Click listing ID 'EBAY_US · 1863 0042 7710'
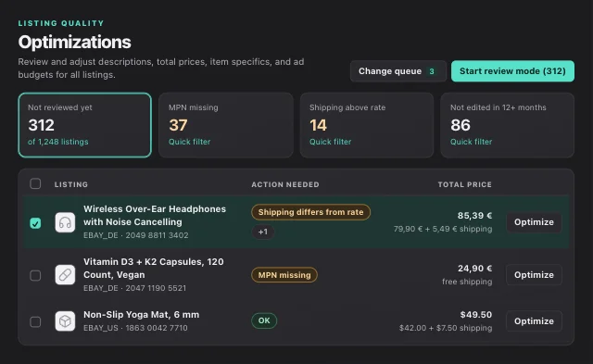The width and height of the screenshot is (593, 364). pyautogui.click(x=135, y=328)
